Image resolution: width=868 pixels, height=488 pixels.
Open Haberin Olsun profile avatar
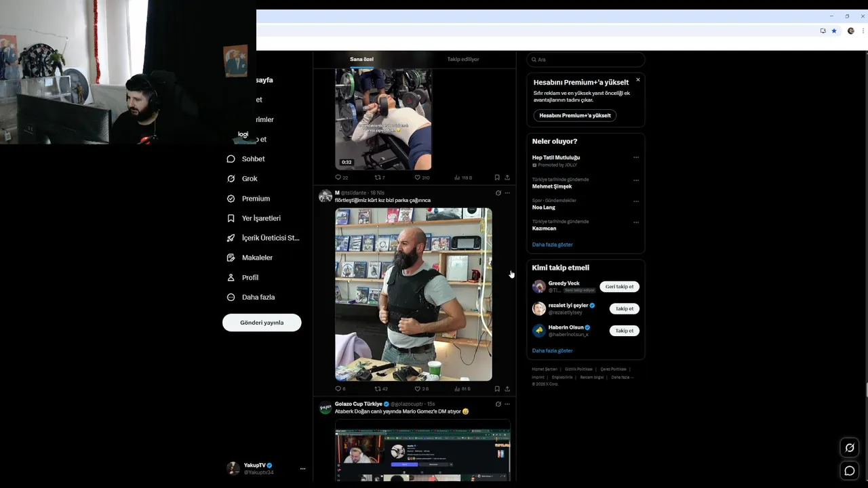point(539,331)
